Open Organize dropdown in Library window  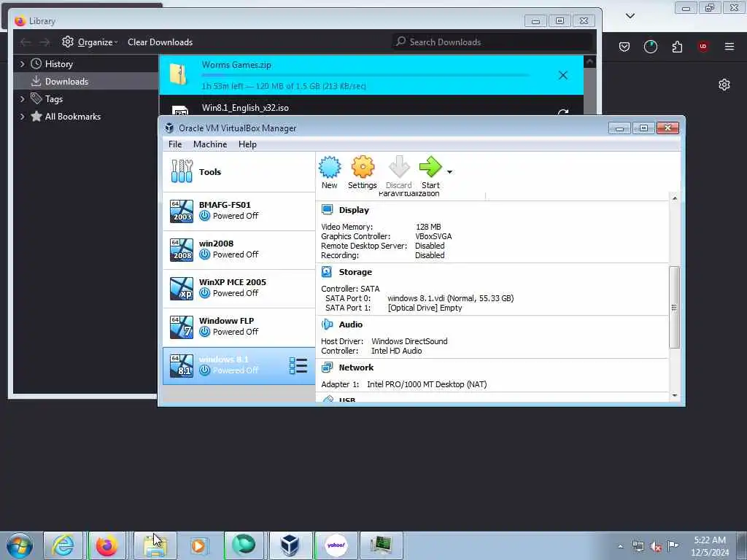click(x=90, y=42)
